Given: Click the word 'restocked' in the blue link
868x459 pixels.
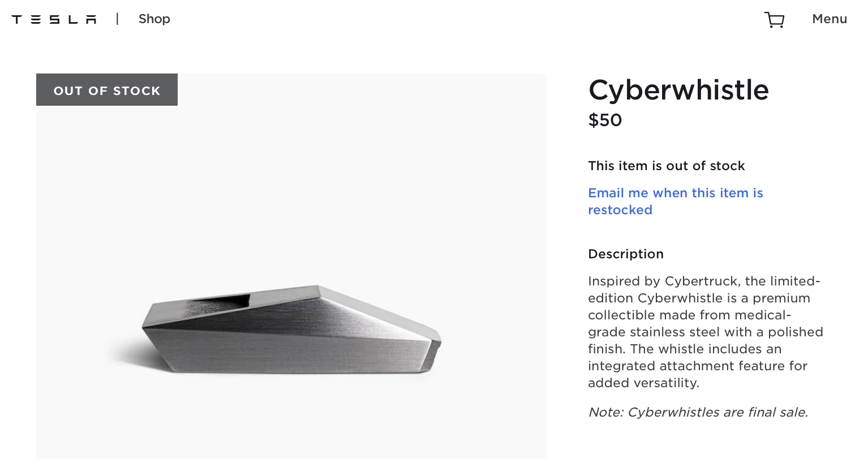Looking at the screenshot, I should [620, 210].
